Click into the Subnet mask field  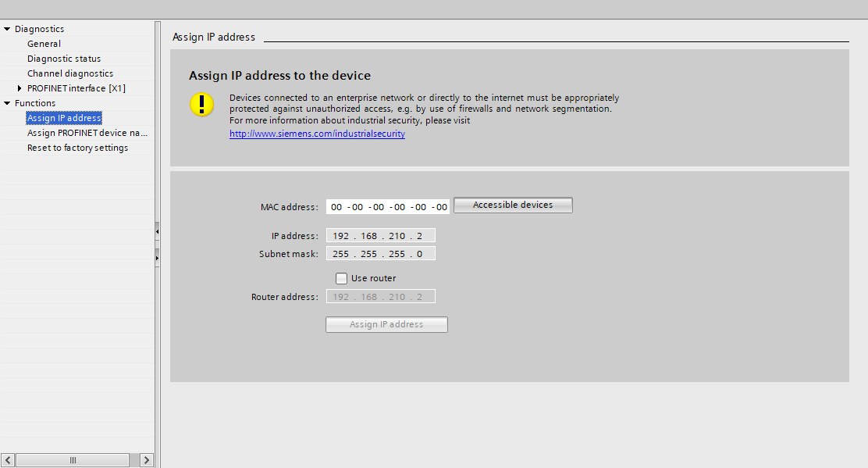[380, 252]
